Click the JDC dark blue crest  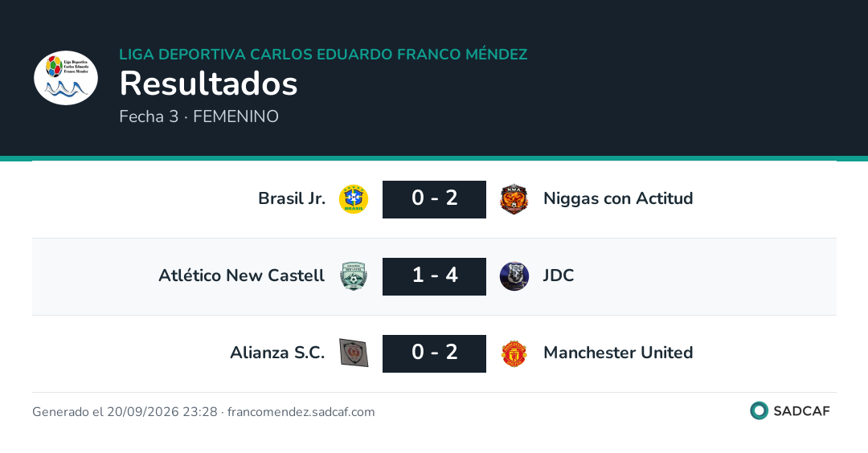pos(514,276)
